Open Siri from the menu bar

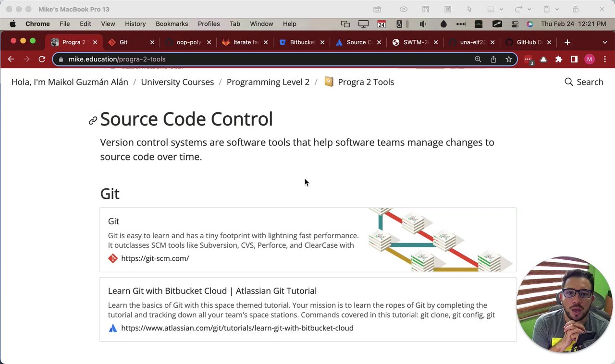(530, 24)
